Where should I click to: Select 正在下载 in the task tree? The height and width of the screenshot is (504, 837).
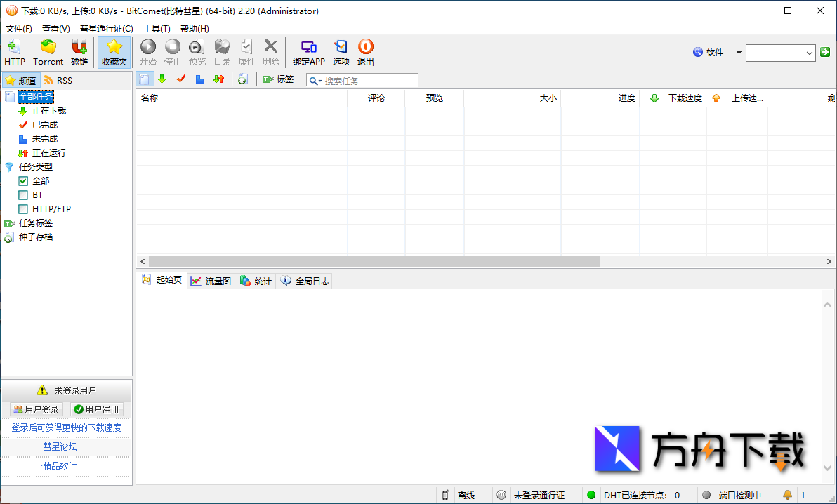48,111
